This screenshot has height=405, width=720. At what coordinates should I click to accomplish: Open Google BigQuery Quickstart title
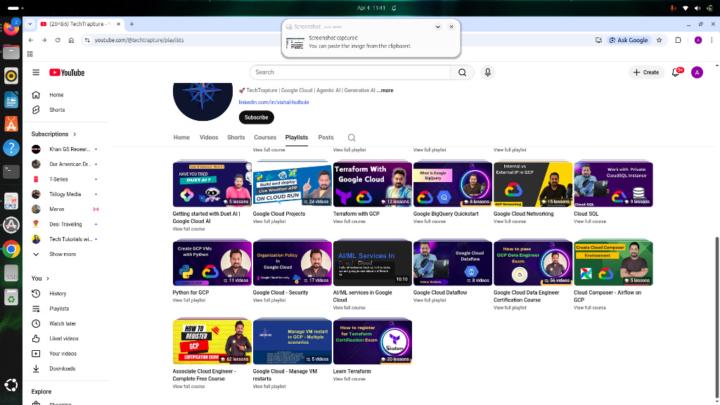445,214
